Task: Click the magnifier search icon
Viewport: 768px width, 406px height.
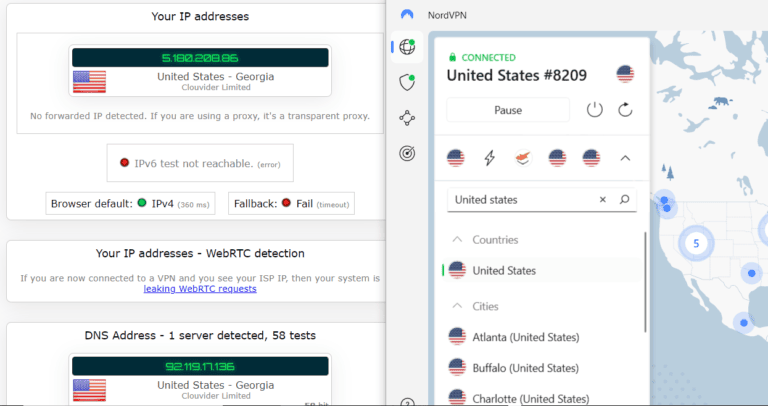Action: point(624,199)
